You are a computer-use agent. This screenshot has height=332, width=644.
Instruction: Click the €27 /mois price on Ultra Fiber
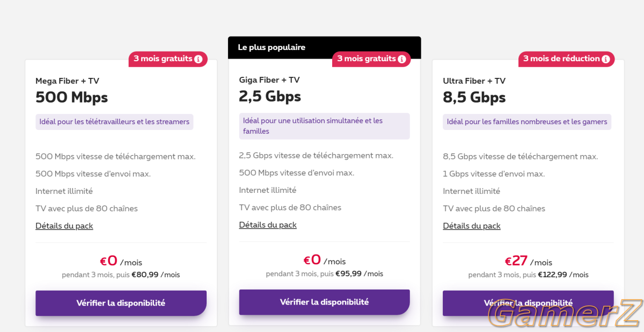point(528,262)
